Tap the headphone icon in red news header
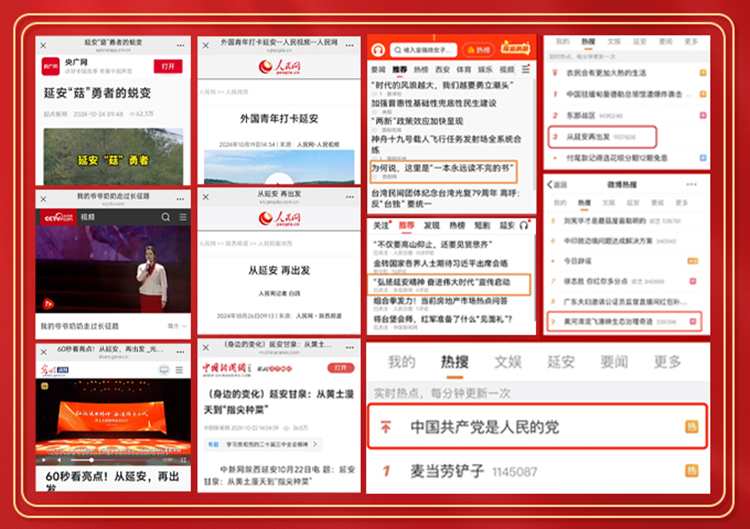The width and height of the screenshot is (750, 529). pyautogui.click(x=378, y=50)
